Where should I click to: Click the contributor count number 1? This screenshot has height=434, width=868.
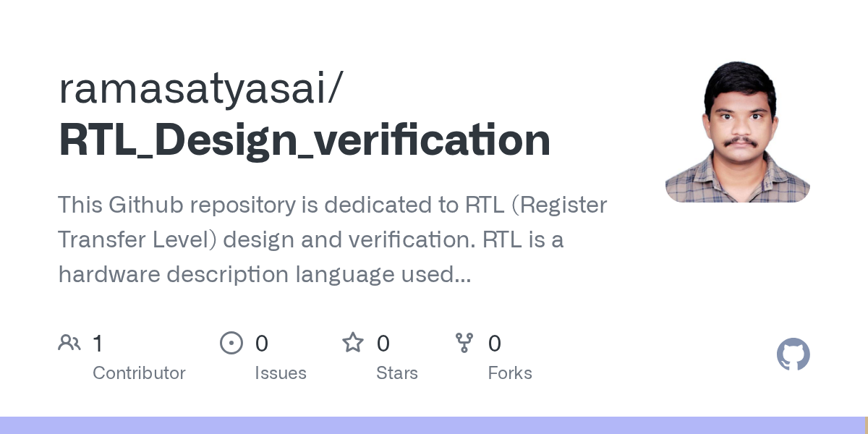(x=98, y=343)
